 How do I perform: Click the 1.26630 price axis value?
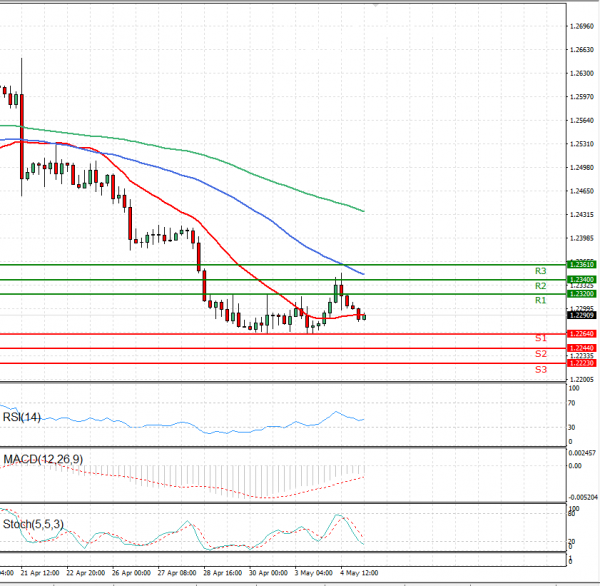[582, 50]
